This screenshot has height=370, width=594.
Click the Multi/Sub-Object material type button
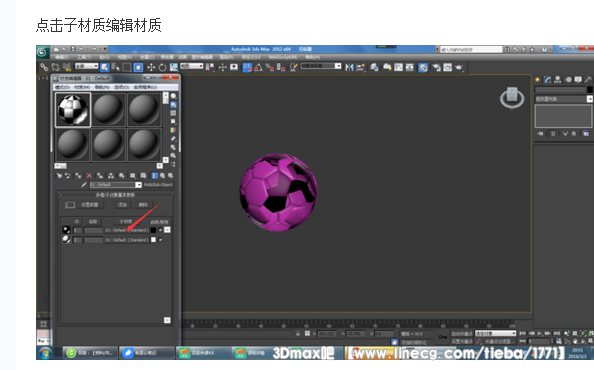(x=158, y=185)
